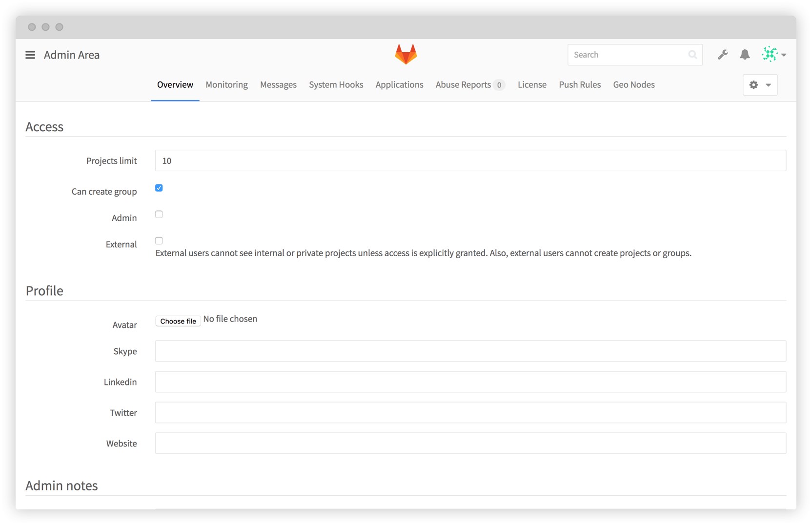Click the settings gear icon

tap(753, 85)
